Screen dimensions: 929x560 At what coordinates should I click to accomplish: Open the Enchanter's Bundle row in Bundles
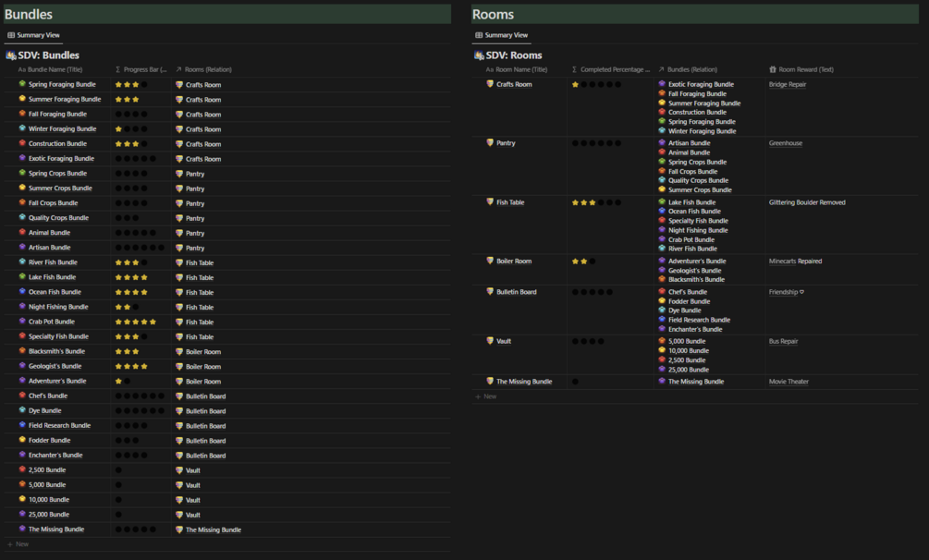(55, 455)
